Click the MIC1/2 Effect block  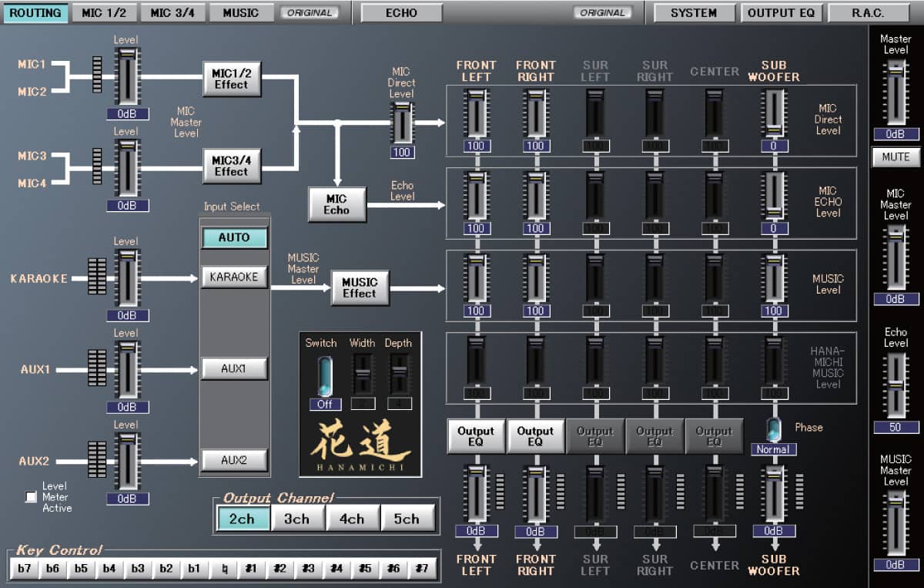pos(232,79)
